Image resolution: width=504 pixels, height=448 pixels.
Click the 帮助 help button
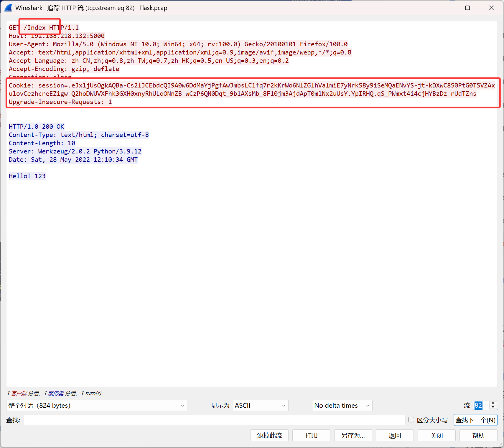(478, 435)
